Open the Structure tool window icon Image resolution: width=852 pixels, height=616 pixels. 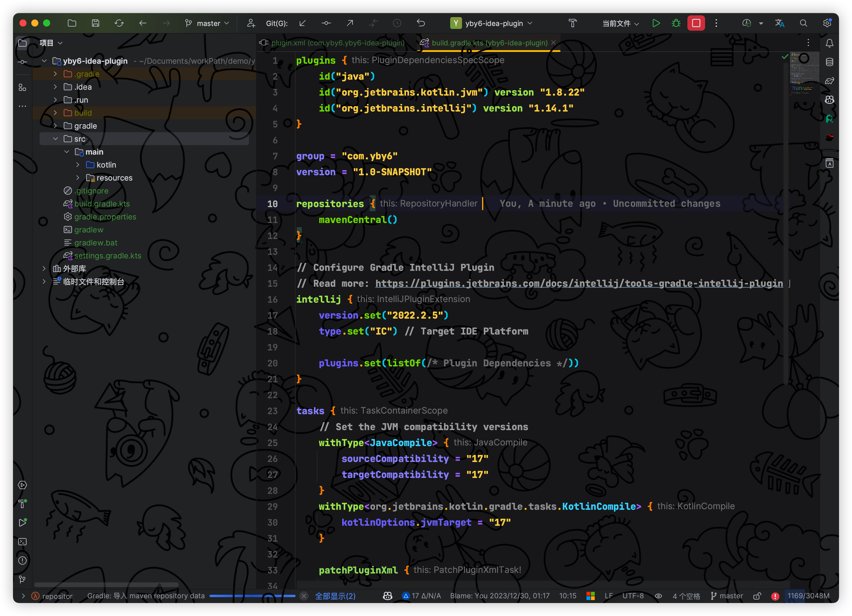pos(22,88)
